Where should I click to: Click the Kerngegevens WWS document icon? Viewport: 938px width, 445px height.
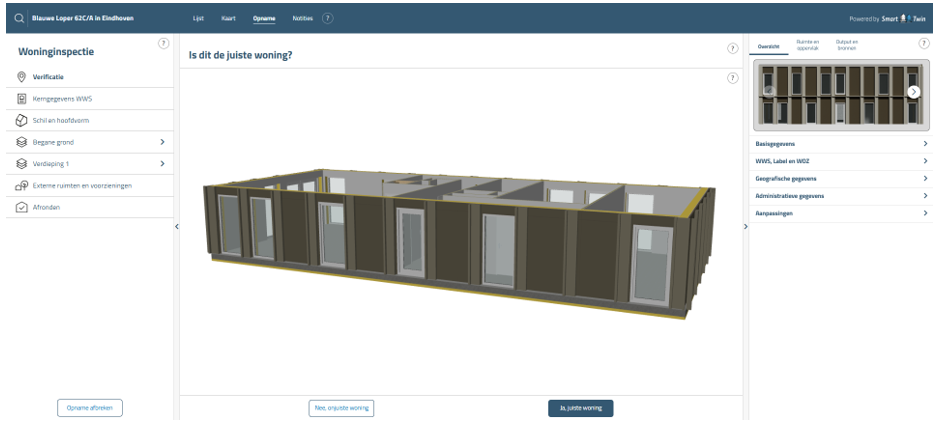pyautogui.click(x=21, y=98)
